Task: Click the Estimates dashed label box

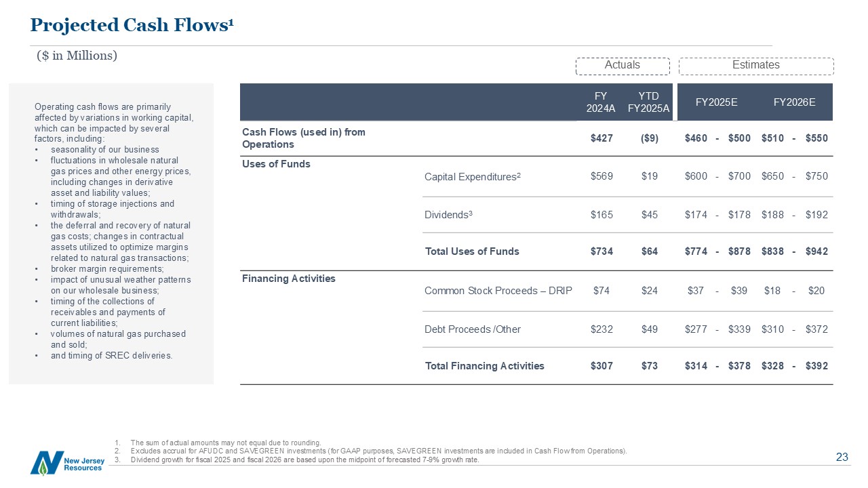Action: click(x=755, y=65)
